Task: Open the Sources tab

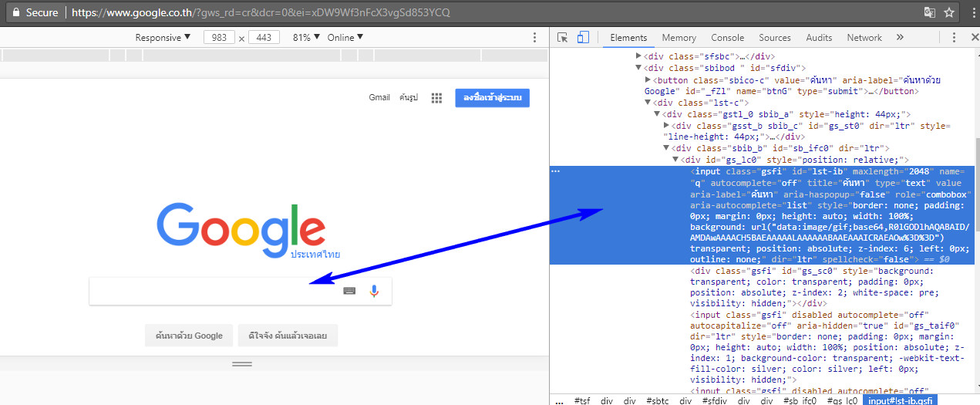Action: pos(775,37)
